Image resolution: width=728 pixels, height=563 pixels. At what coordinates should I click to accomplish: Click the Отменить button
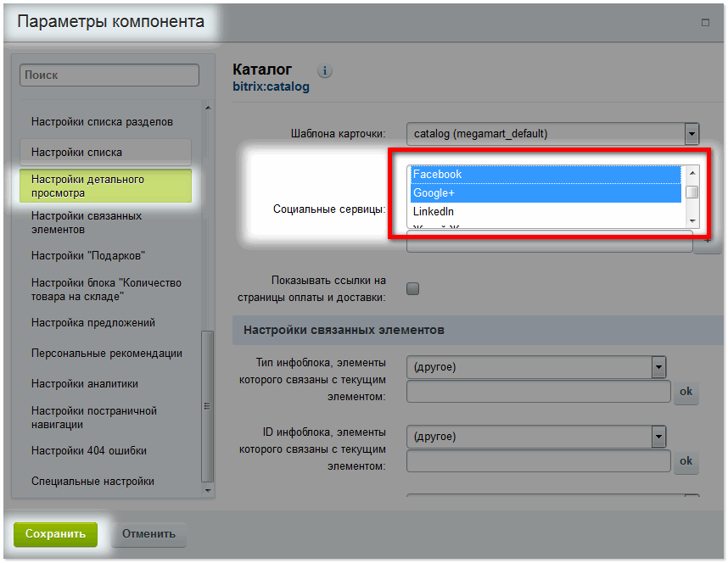click(x=148, y=534)
